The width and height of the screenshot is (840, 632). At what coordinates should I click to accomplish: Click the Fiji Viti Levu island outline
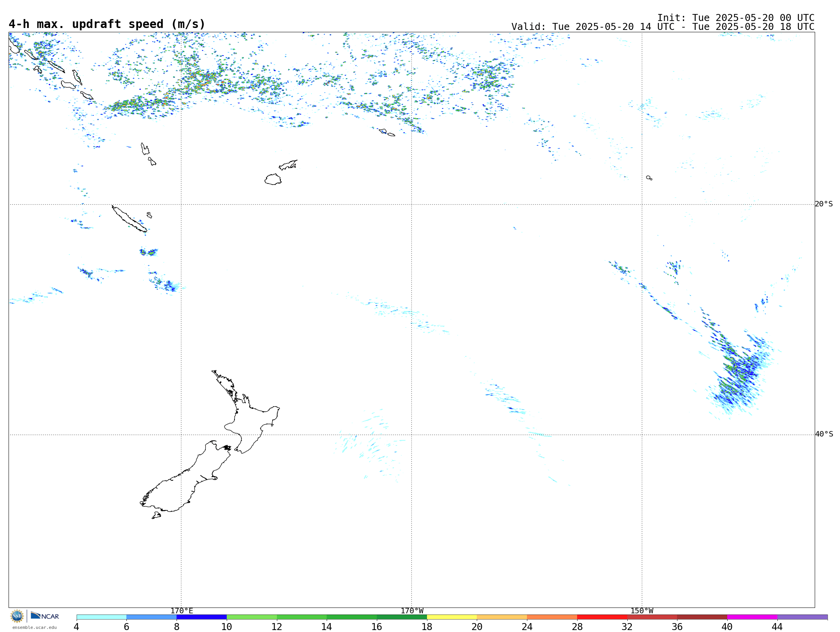point(273,179)
